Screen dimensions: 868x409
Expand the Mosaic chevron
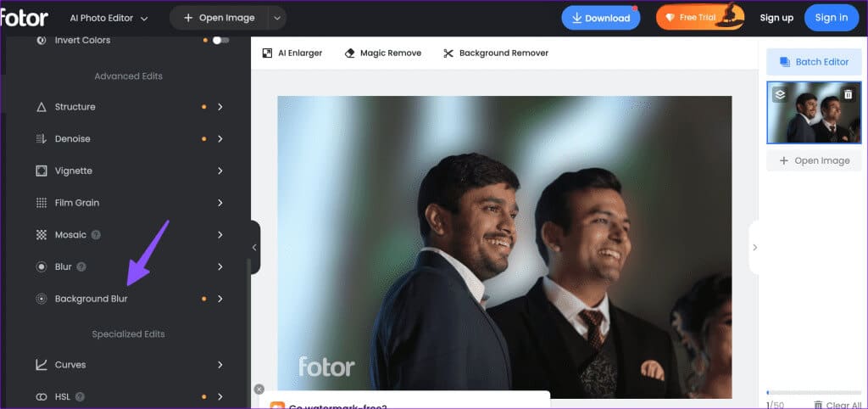click(220, 235)
